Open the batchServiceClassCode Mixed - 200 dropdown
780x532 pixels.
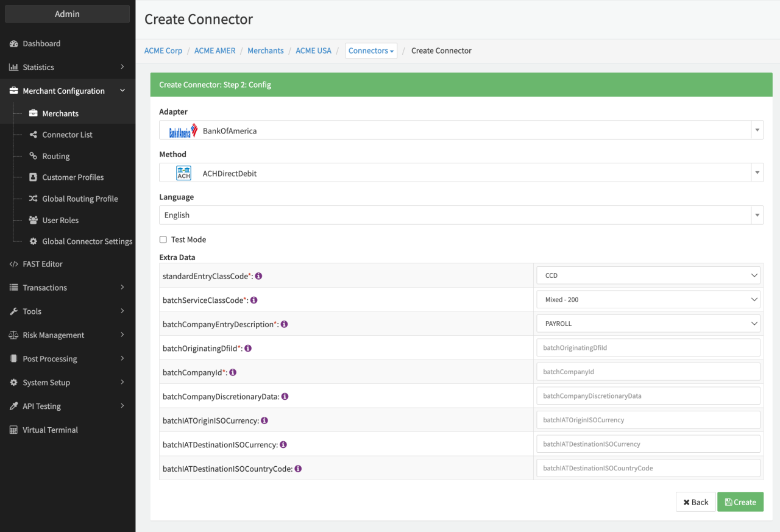coord(648,300)
